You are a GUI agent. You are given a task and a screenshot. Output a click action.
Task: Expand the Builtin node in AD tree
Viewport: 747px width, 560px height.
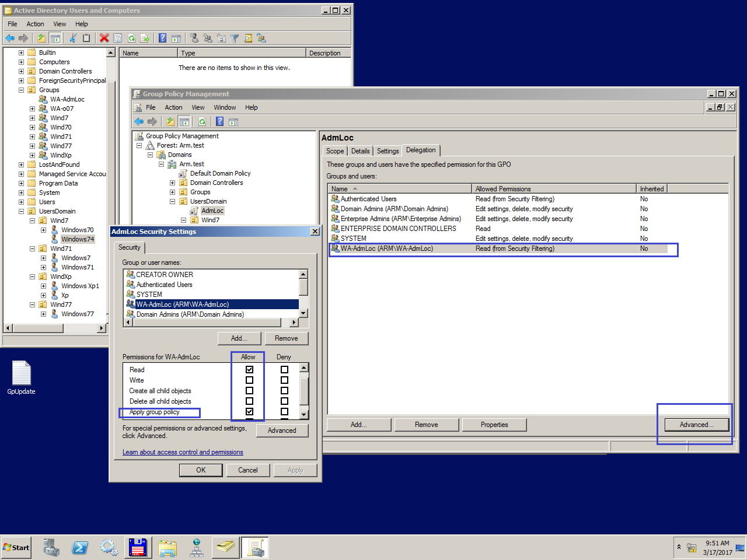point(21,52)
